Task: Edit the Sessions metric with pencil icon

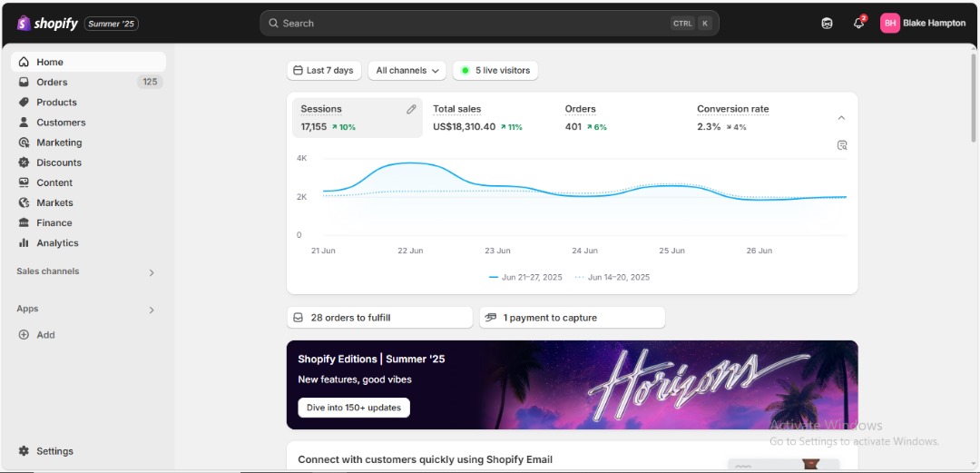Action: 411,109
